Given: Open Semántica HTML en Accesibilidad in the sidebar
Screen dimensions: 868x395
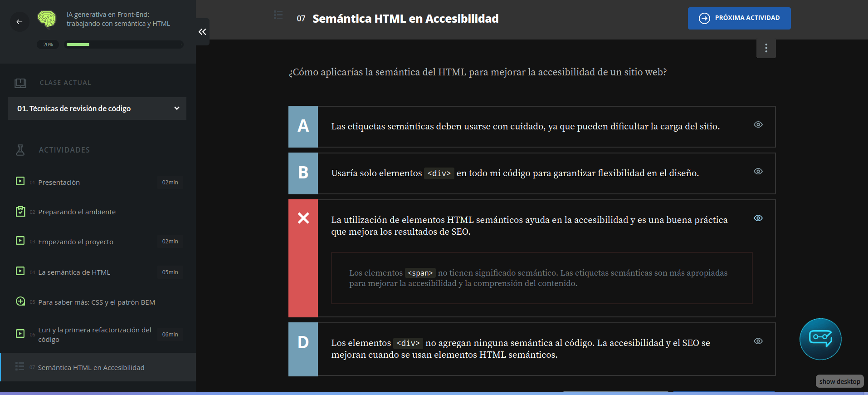Looking at the screenshot, I should click(99, 367).
